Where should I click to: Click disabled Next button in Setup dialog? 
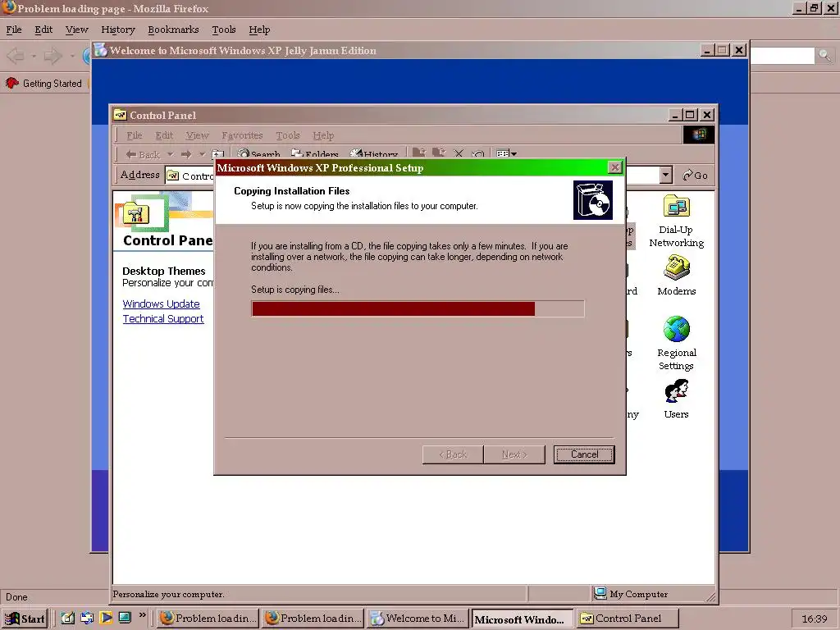(x=514, y=454)
